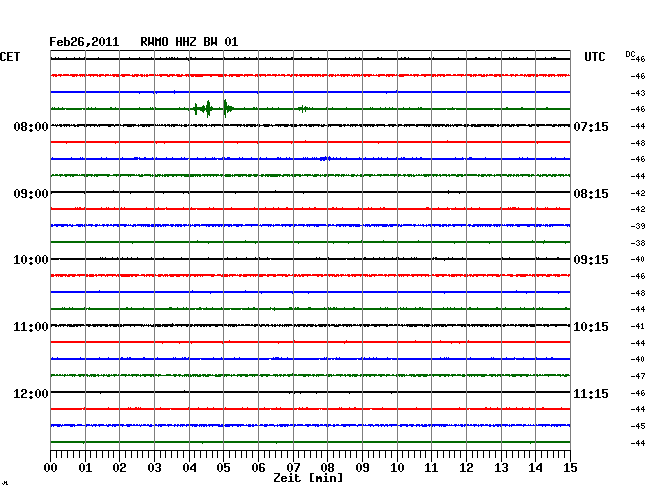Click x-axis minute tick label 09
650x494 pixels.
point(362,467)
